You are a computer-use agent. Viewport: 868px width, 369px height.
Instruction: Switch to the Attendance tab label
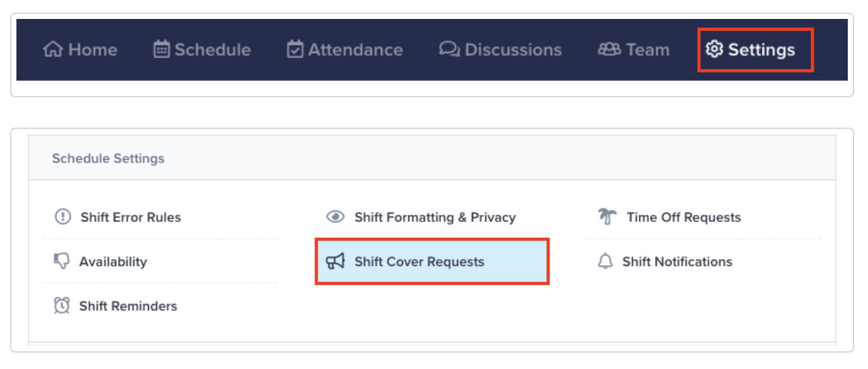(355, 49)
